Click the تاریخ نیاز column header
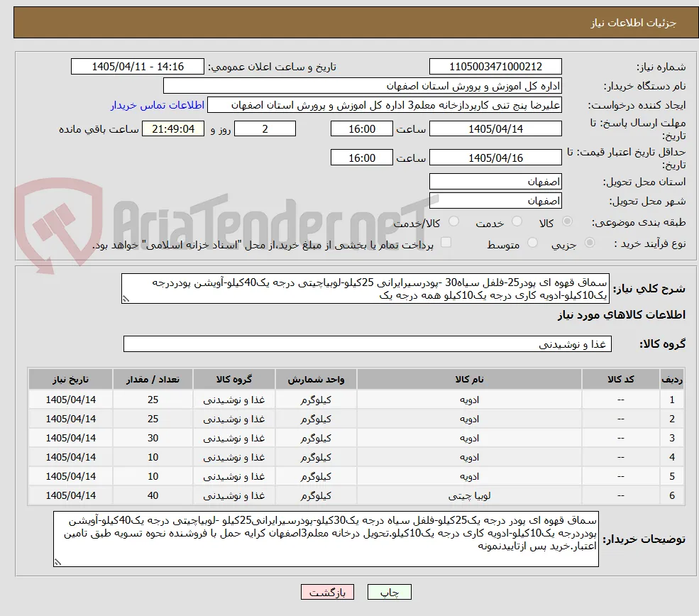 click(x=70, y=379)
